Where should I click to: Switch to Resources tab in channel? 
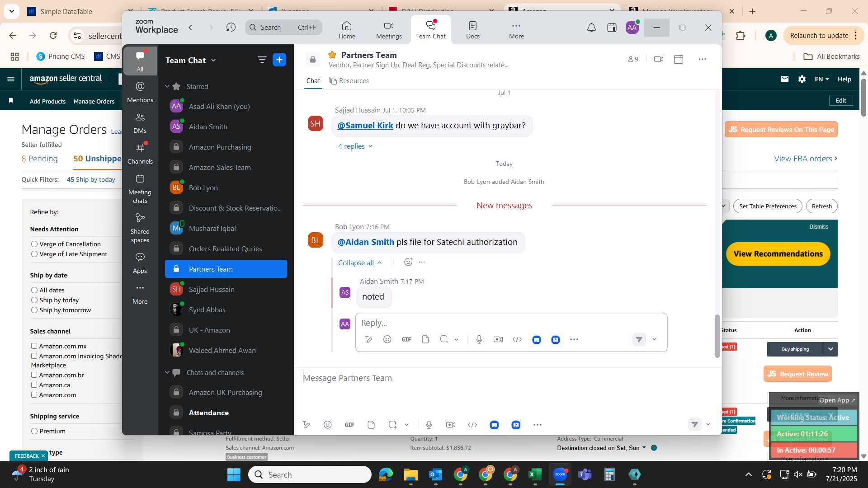[x=349, y=81]
